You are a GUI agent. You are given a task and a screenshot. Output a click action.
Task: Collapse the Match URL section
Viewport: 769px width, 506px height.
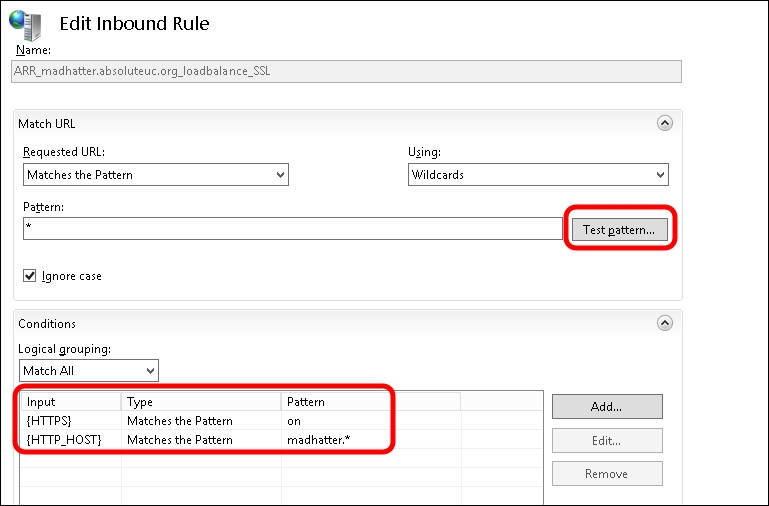(663, 123)
